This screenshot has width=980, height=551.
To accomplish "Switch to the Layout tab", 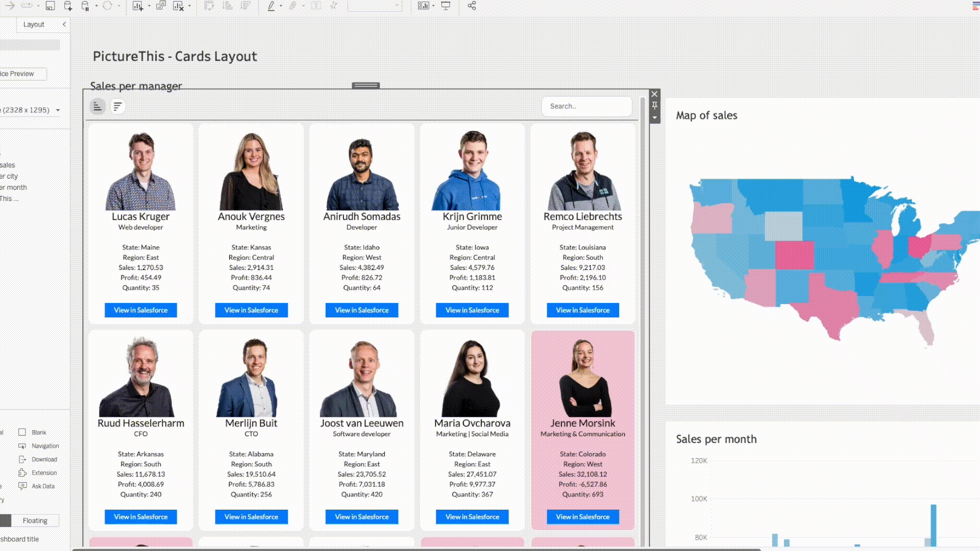I will [x=34, y=24].
